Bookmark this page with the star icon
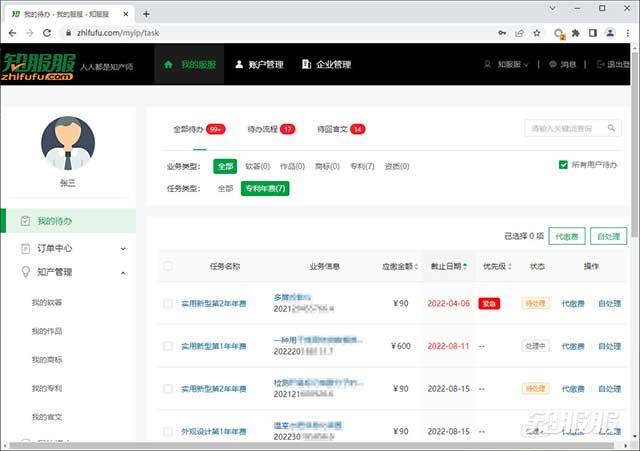The height and width of the screenshot is (451, 640). (x=537, y=33)
